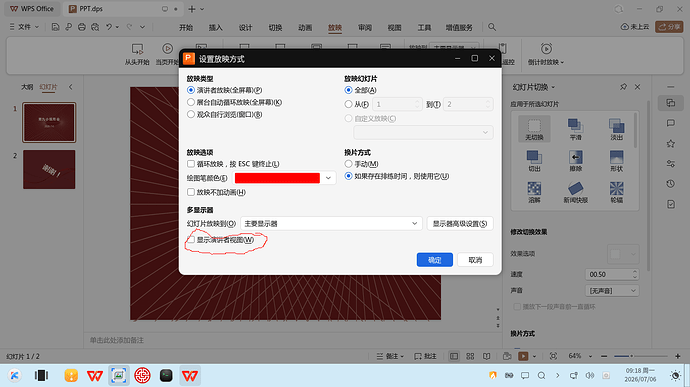Click the 备注 status bar button

tap(390, 356)
